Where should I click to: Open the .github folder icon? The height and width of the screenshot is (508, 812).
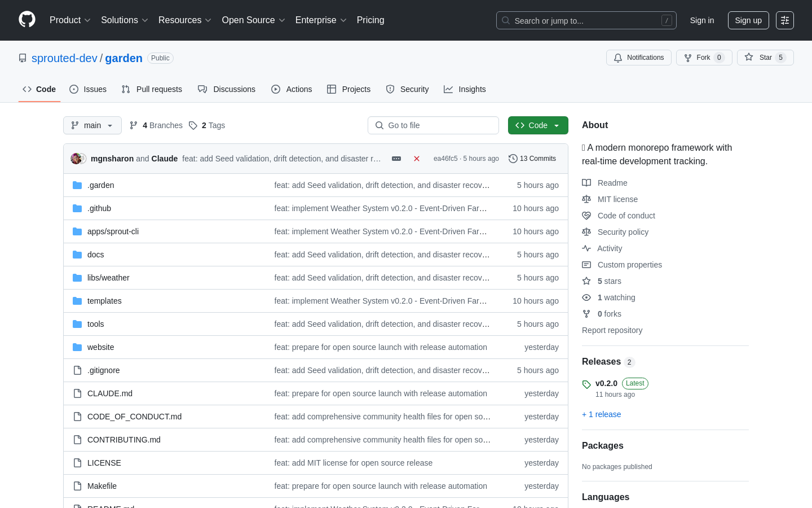click(x=77, y=208)
